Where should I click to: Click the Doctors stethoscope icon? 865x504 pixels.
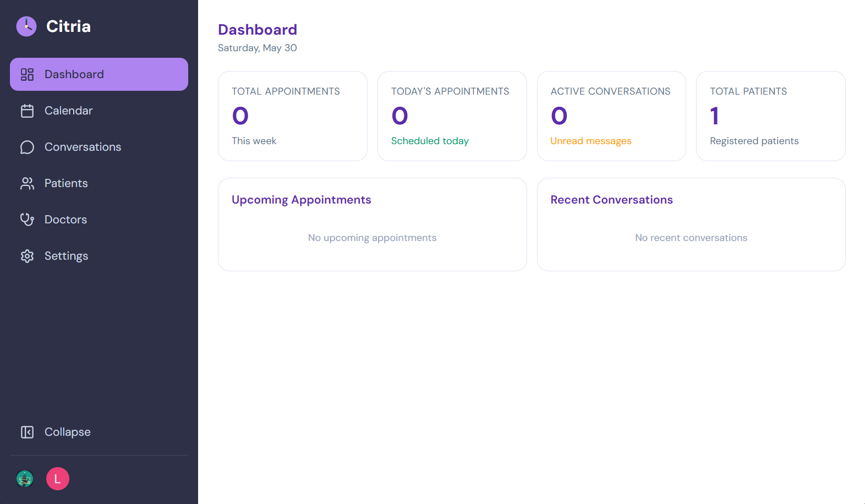[x=27, y=220]
